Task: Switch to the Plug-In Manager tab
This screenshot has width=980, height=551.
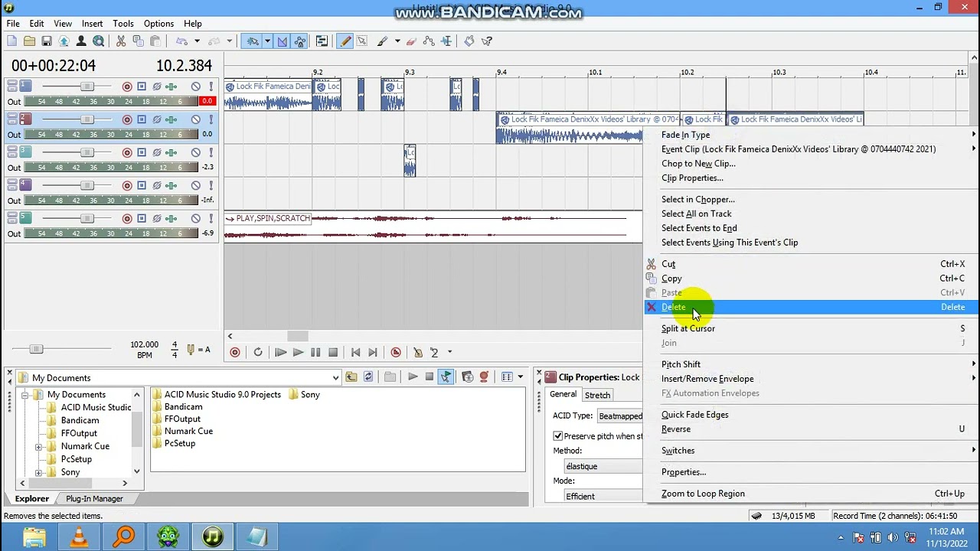Action: click(x=94, y=499)
